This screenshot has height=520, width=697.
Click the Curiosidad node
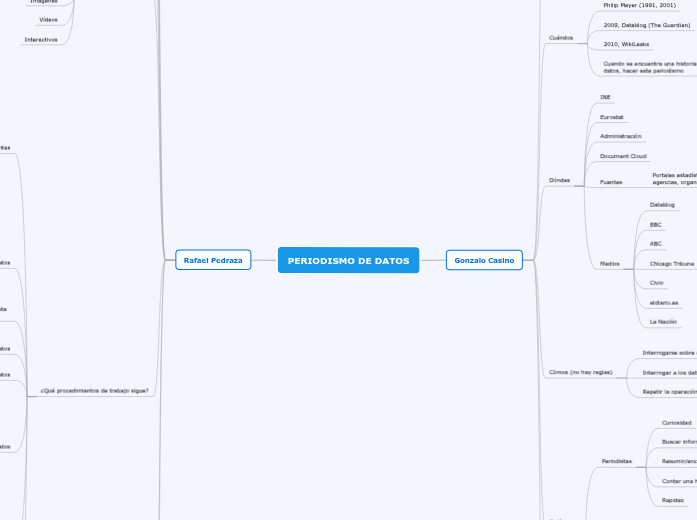(676, 422)
